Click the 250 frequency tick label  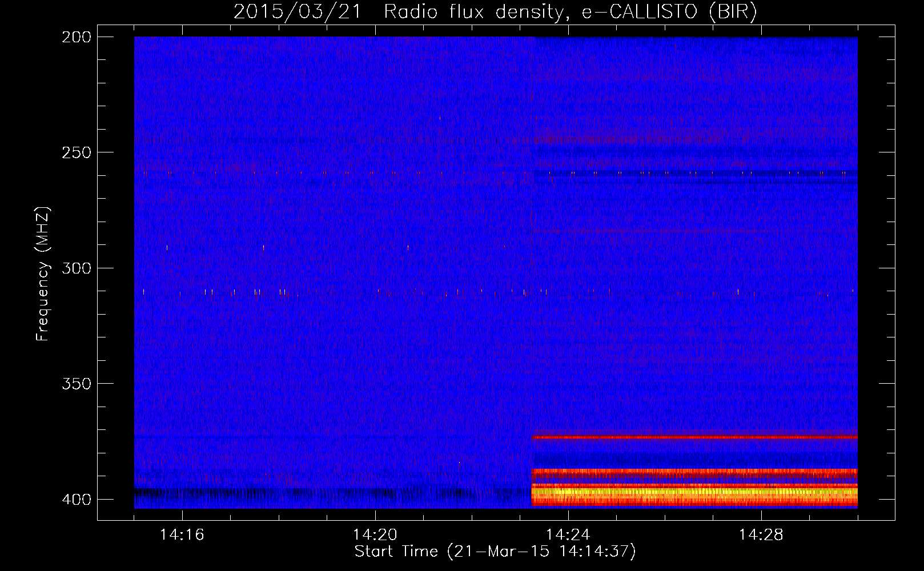76,152
